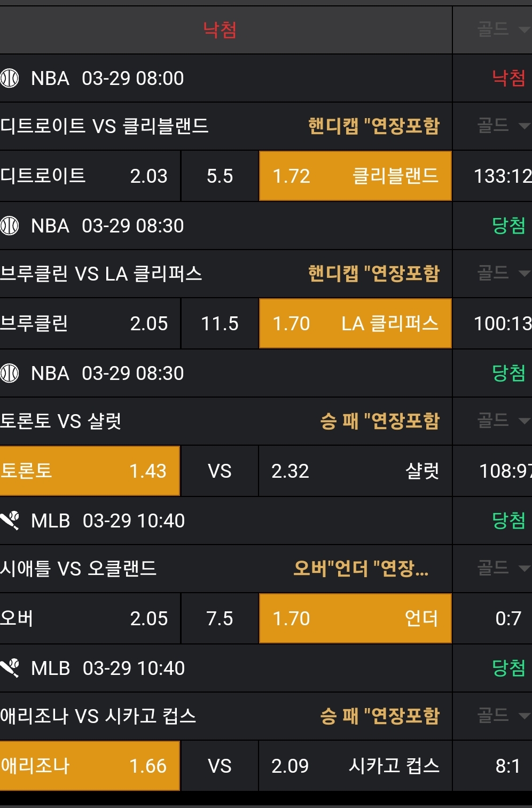The height and width of the screenshot is (808, 532).
Task: Toggle the highlighted 토론토 1.43 selection
Action: pos(90,471)
